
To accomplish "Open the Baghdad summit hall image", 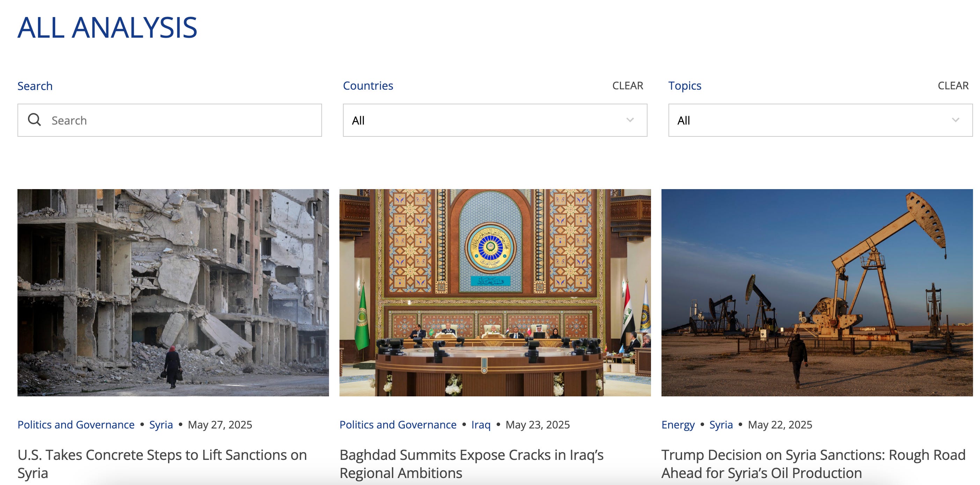I will (495, 292).
